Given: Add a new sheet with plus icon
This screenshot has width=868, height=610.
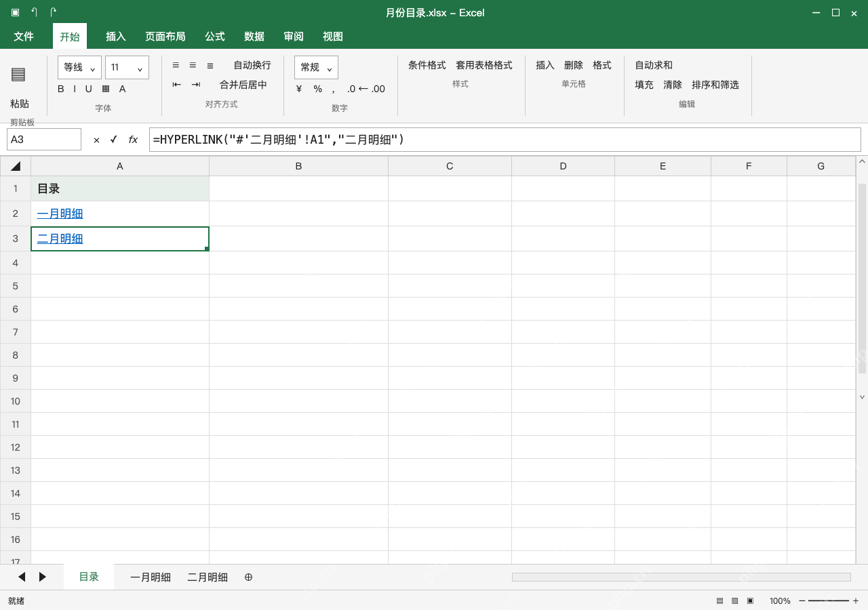Looking at the screenshot, I should [x=248, y=577].
